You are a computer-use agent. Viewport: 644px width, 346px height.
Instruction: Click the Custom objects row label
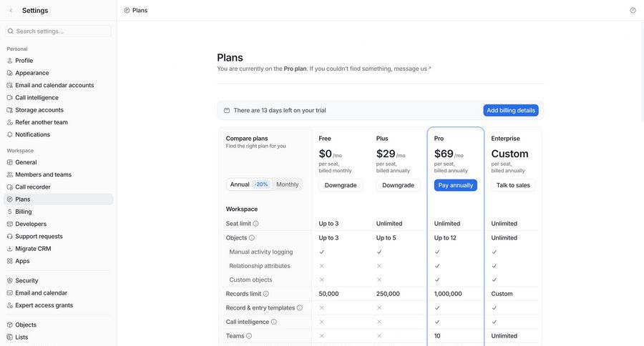point(250,280)
